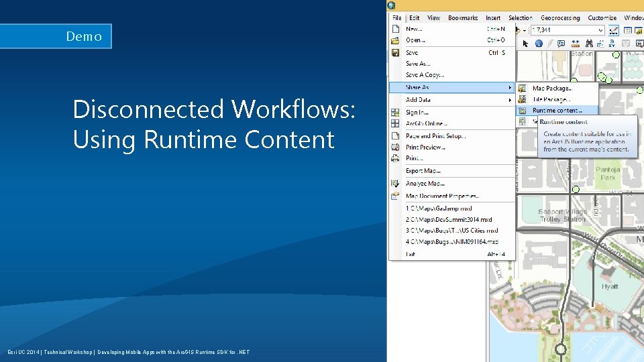This screenshot has height=362, width=644.
Task: Click the Map Document Properties icon
Action: coord(395,196)
